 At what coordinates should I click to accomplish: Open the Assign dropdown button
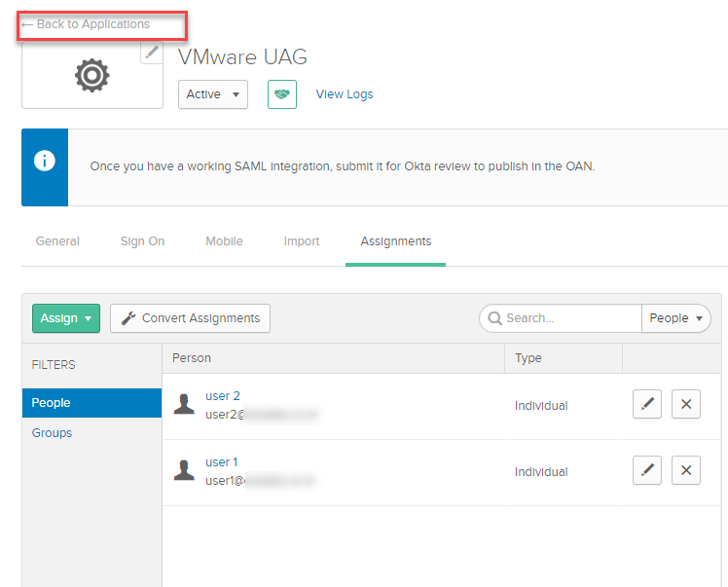(x=66, y=318)
